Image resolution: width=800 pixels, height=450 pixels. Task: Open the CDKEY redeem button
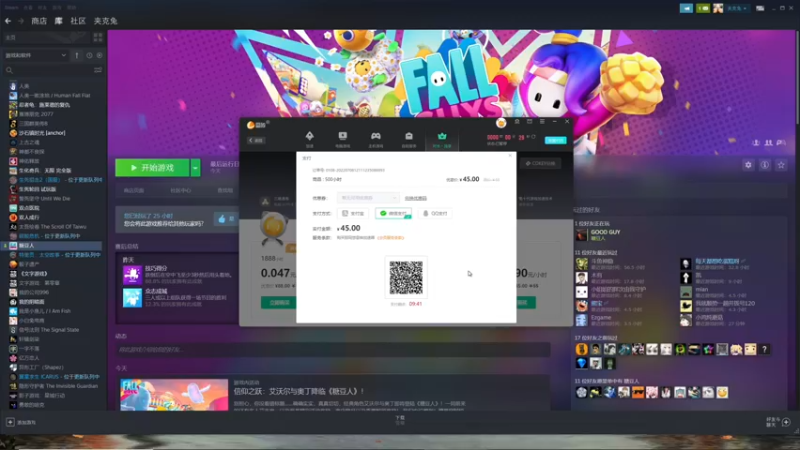[x=541, y=163]
